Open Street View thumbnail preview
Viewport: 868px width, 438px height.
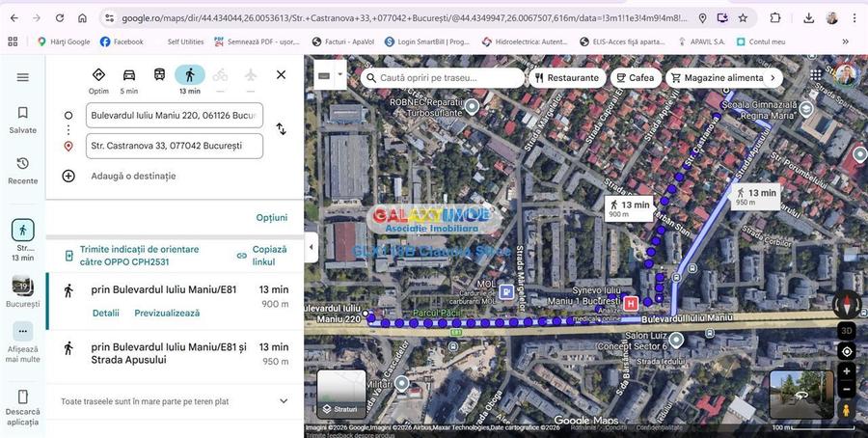[x=801, y=395]
